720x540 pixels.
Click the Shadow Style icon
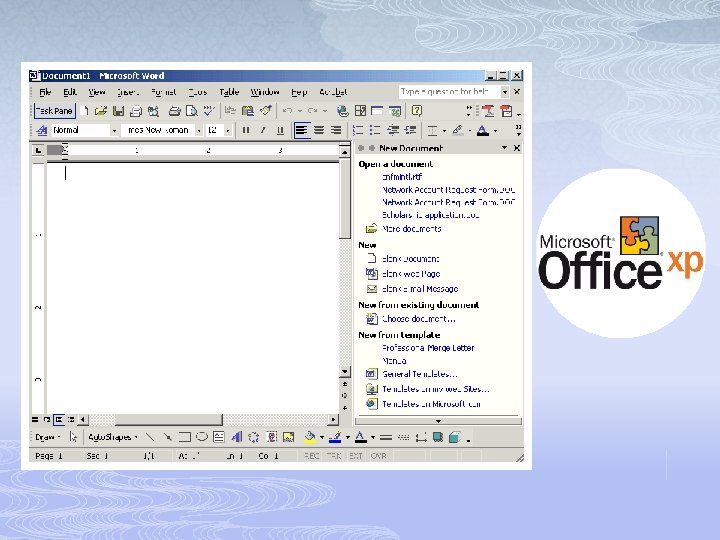438,437
